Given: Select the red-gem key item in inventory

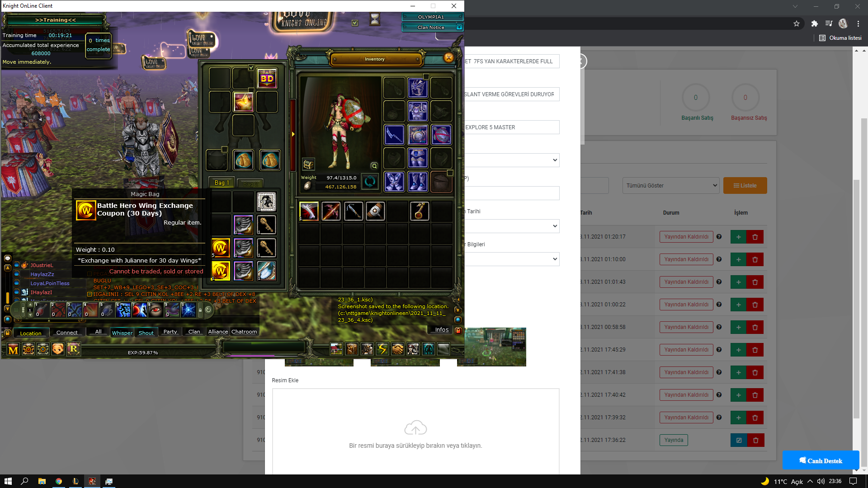Looking at the screenshot, I should tap(420, 211).
